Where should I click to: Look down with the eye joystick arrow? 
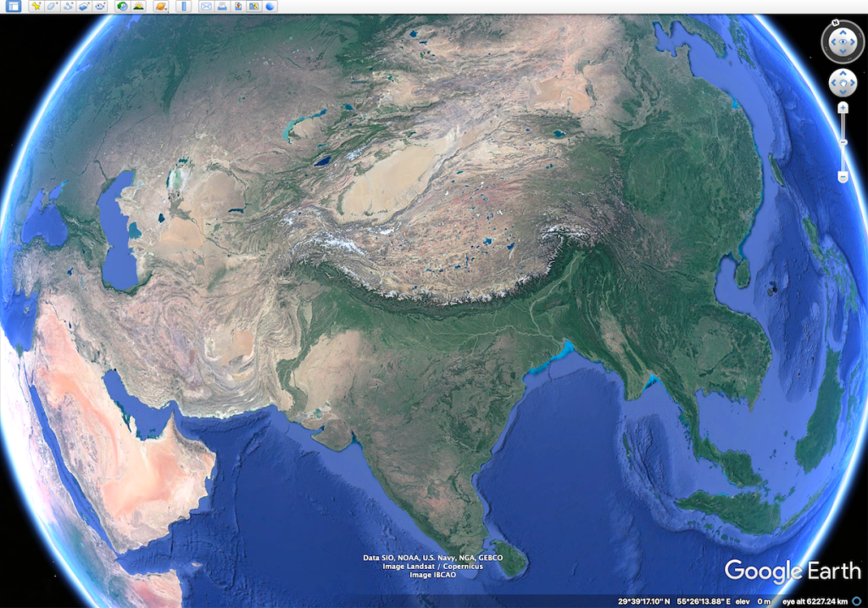click(843, 52)
